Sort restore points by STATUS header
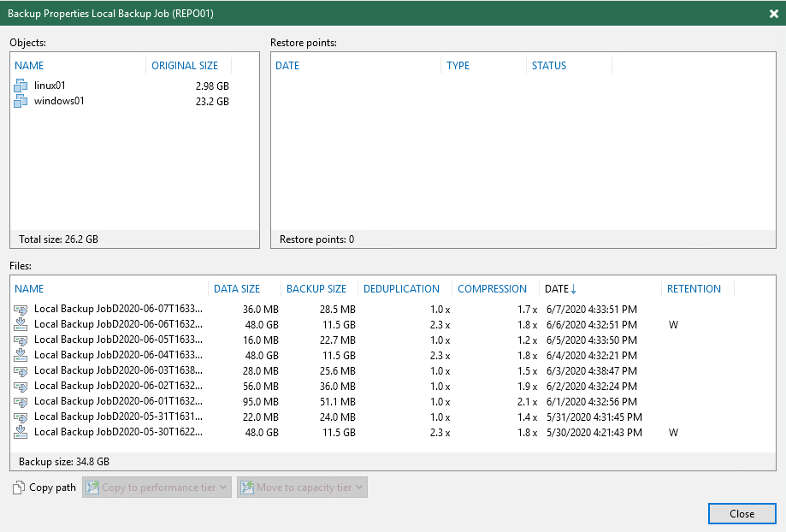Image resolution: width=786 pixels, height=532 pixels. 549,66
